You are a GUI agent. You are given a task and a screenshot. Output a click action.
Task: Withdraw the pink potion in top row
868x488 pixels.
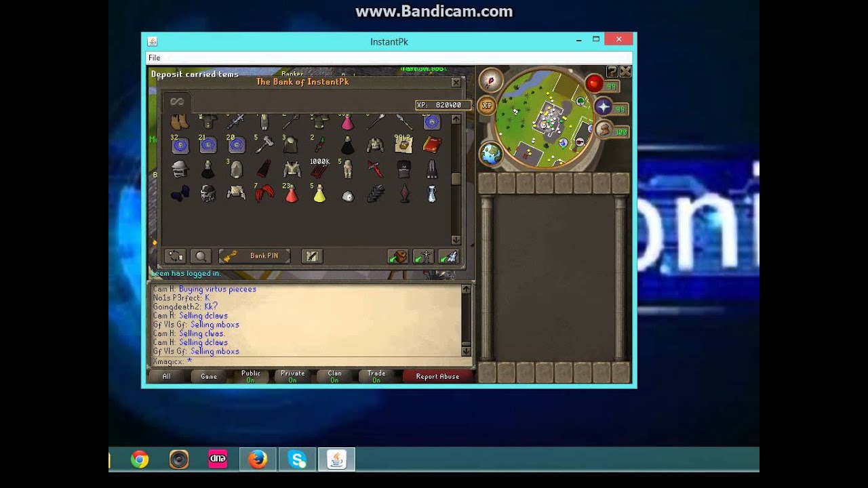(x=347, y=122)
